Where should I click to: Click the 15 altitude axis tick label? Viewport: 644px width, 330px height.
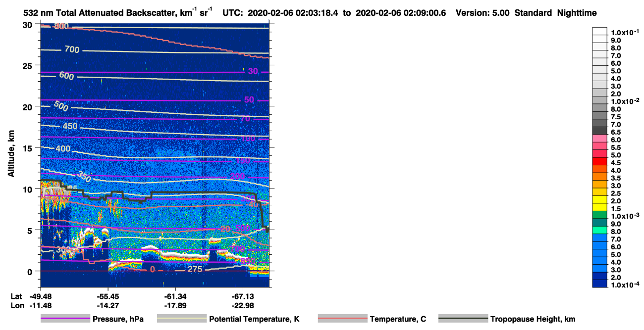[28, 148]
